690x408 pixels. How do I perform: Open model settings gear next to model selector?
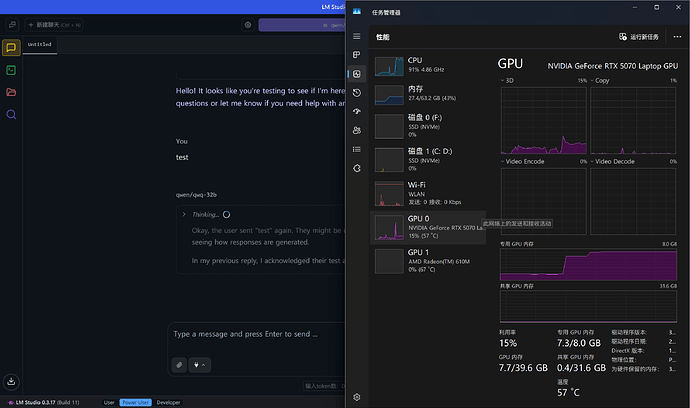pos(248,25)
